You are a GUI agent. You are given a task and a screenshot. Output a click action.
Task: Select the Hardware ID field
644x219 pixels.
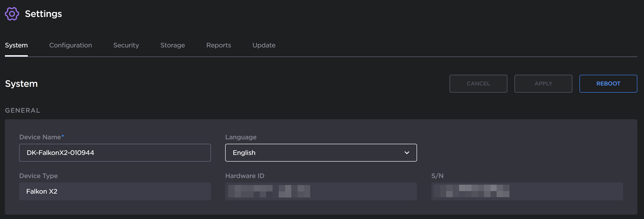pyautogui.click(x=321, y=191)
